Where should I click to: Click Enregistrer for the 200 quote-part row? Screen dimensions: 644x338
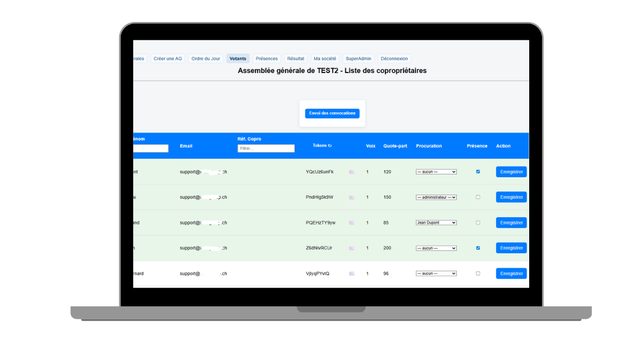511,248
